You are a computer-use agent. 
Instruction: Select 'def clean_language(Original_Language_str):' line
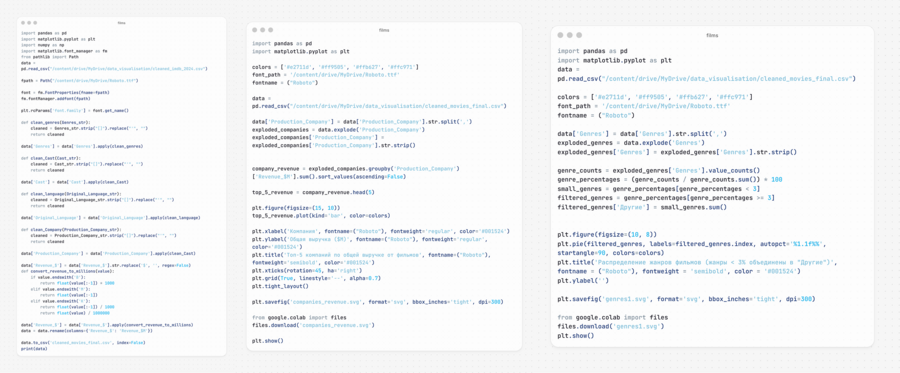(x=71, y=194)
